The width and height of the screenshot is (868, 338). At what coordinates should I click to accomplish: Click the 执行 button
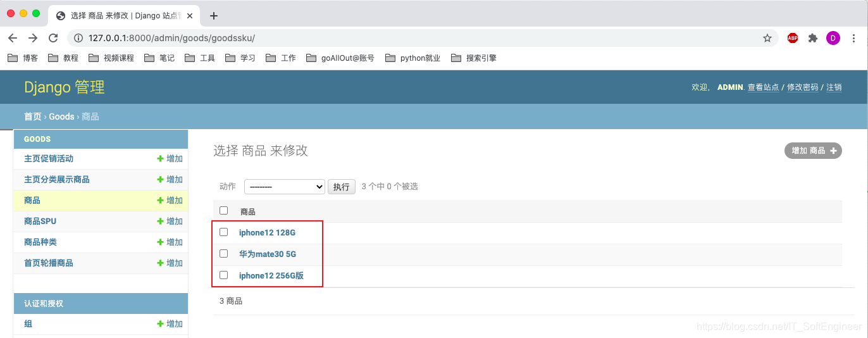click(342, 187)
